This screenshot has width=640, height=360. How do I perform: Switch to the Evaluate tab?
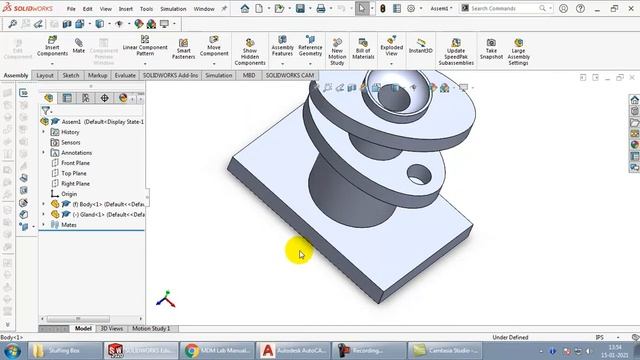(x=125, y=76)
